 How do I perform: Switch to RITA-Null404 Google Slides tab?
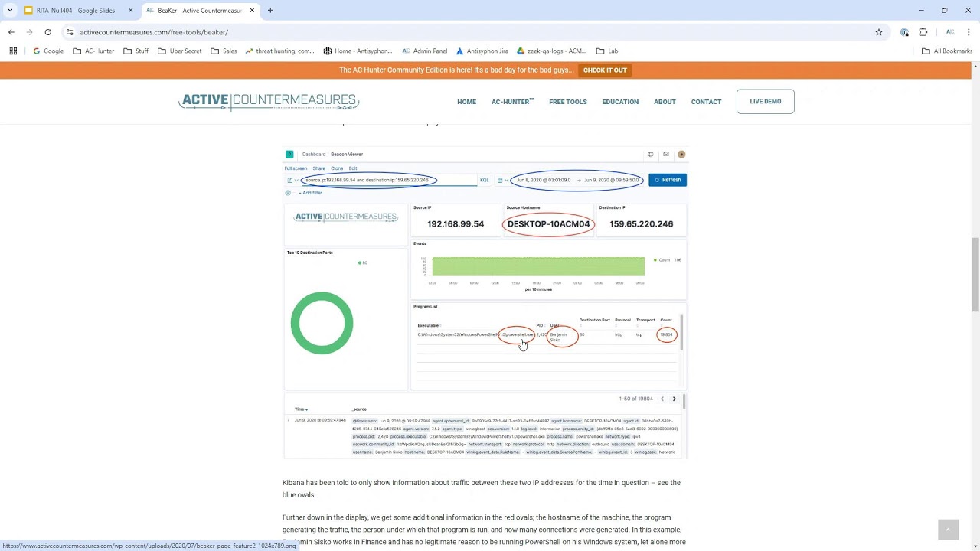pos(77,11)
